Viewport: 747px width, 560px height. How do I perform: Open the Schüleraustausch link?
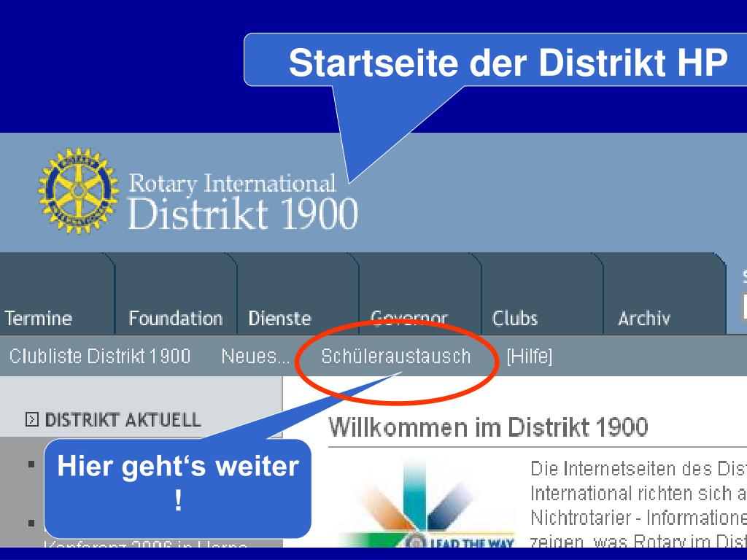tap(396, 356)
